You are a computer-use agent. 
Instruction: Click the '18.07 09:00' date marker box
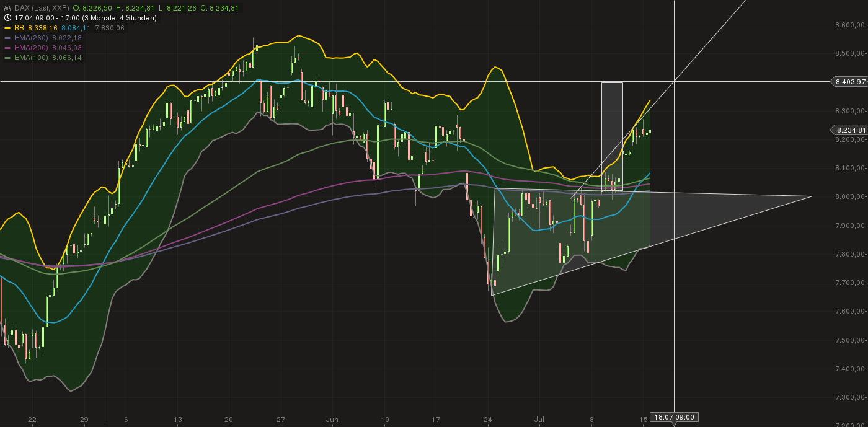tap(674, 417)
